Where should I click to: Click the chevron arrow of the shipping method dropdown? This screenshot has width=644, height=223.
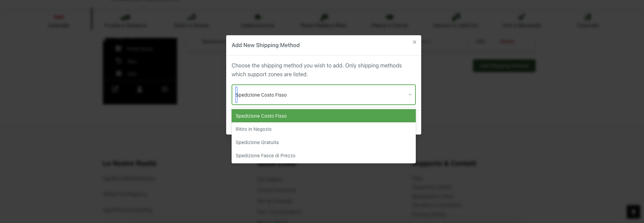(410, 95)
